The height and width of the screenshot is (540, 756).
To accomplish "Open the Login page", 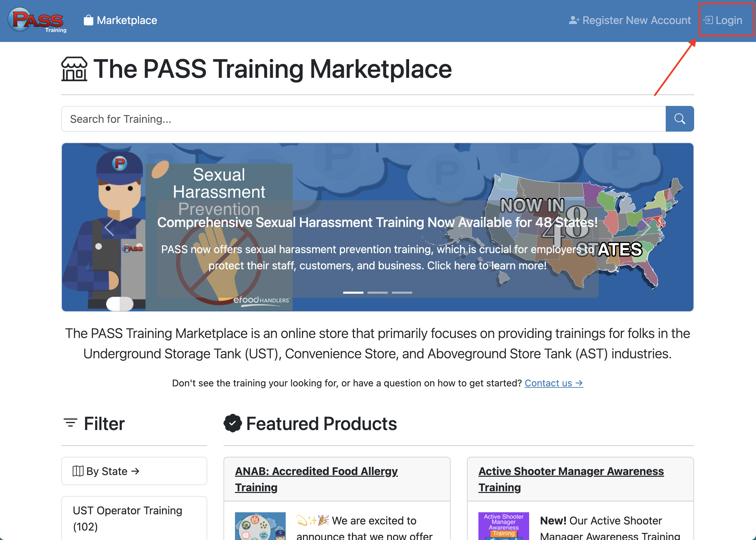I will [723, 20].
